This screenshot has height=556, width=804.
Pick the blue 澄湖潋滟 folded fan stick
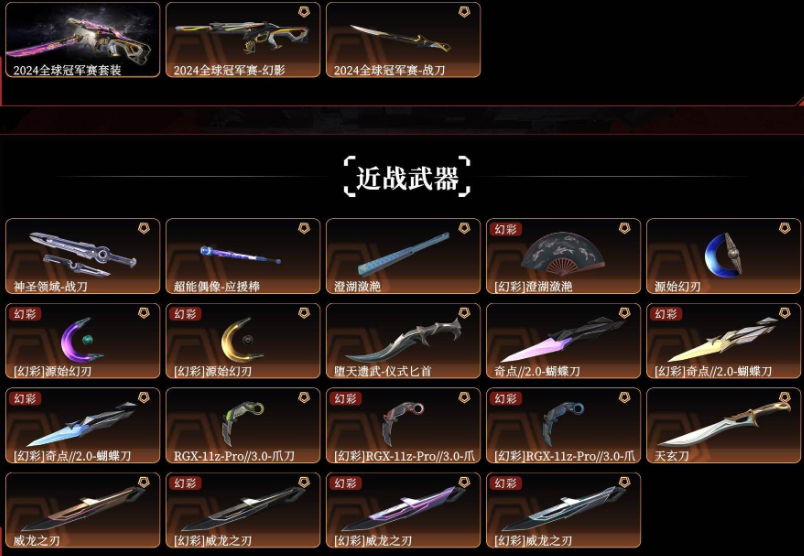point(403,254)
